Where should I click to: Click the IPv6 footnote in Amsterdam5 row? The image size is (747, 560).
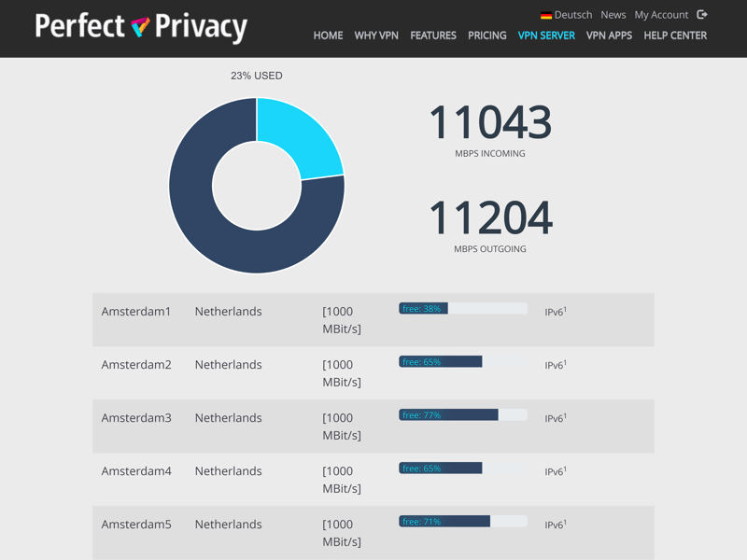[556, 525]
